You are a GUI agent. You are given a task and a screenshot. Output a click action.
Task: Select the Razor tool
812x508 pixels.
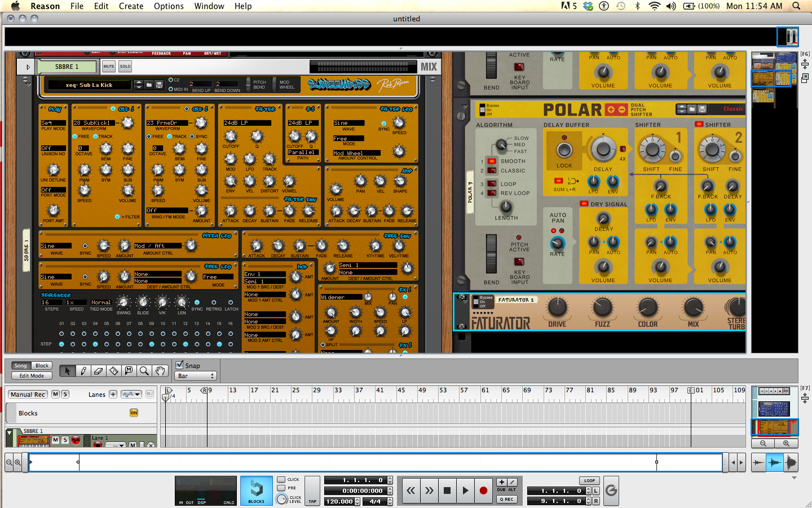click(x=114, y=371)
